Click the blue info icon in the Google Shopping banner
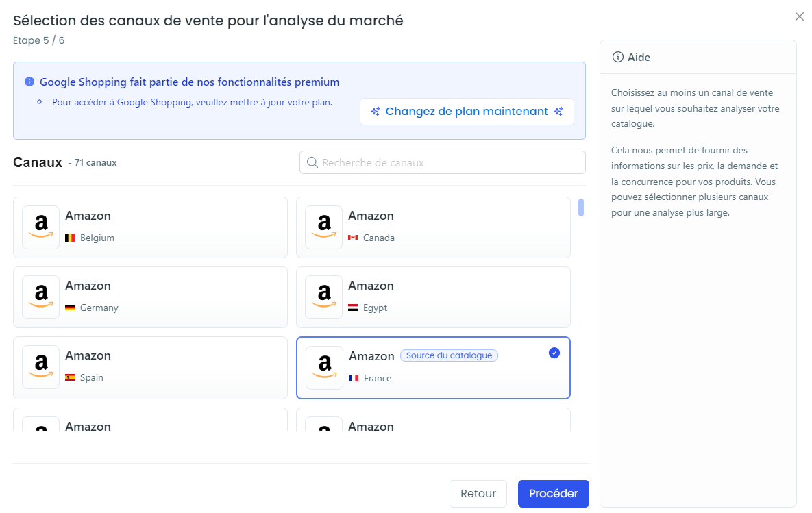Screen dimensions: 812x513 [x=29, y=82]
